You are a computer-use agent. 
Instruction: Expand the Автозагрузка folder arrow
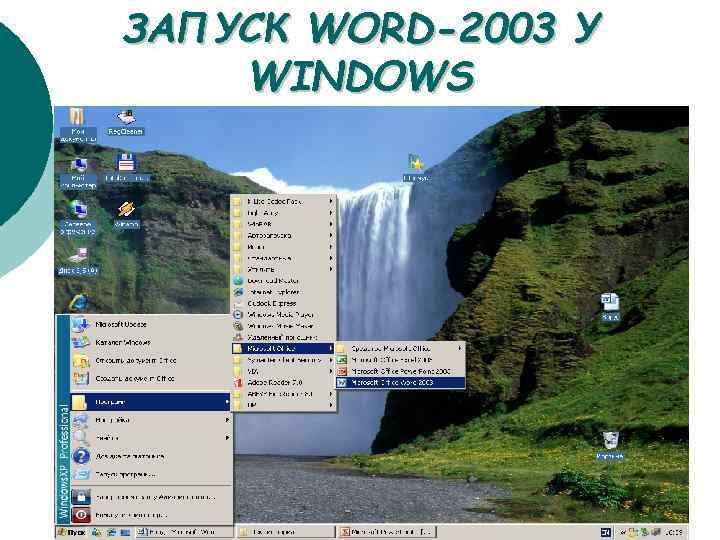pos(331,235)
